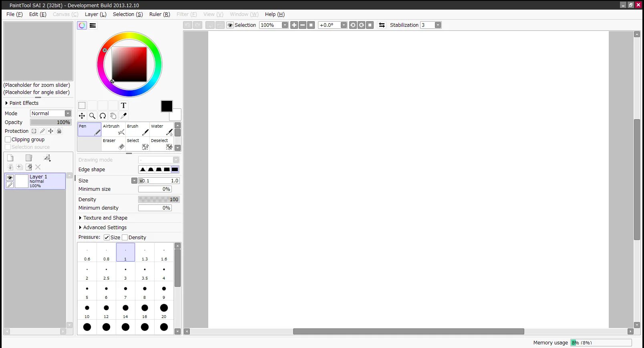The image size is (644, 348).
Task: Click the zoom in plus button
Action: 294,25
